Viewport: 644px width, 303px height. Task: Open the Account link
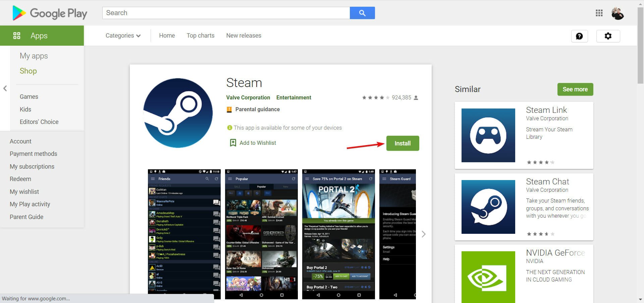coord(20,141)
